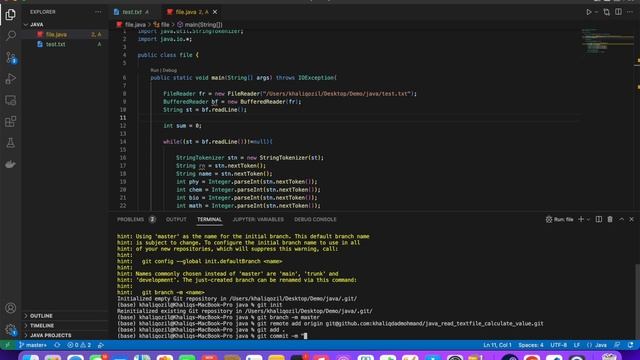Open the Extensions view

11,122
